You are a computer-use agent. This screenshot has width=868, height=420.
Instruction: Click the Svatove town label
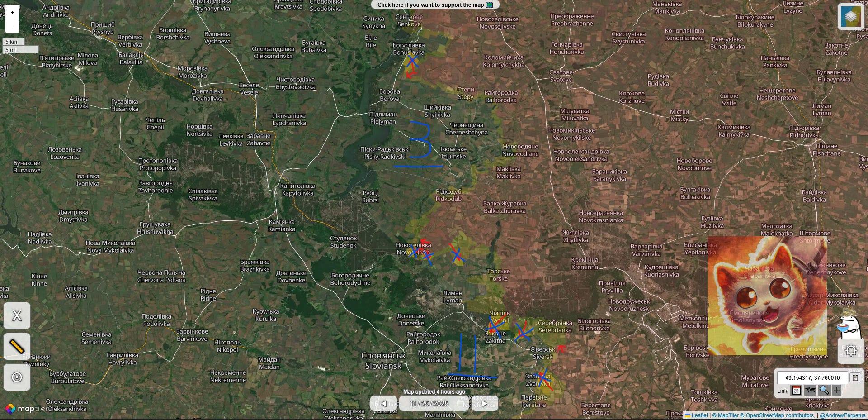point(561,76)
